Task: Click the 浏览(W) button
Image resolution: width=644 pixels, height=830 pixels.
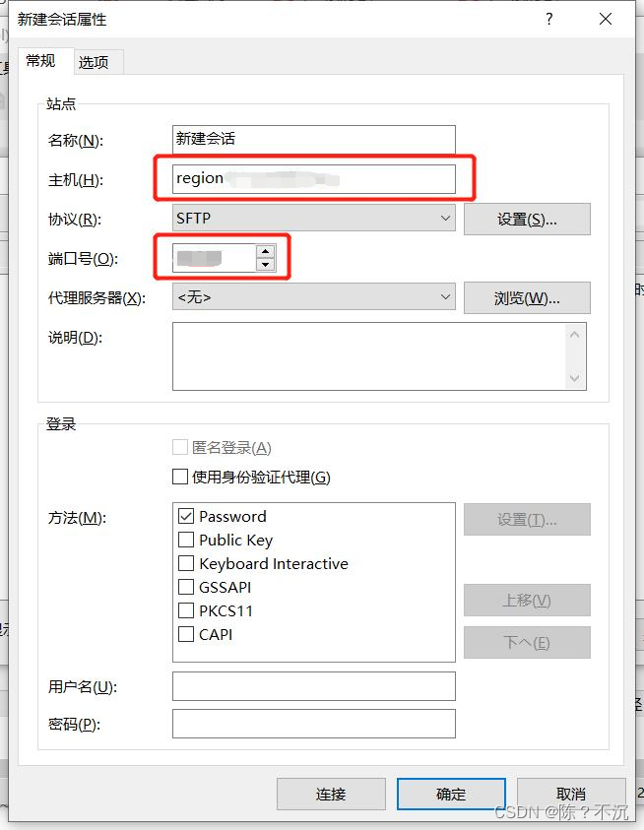Action: tap(526, 297)
